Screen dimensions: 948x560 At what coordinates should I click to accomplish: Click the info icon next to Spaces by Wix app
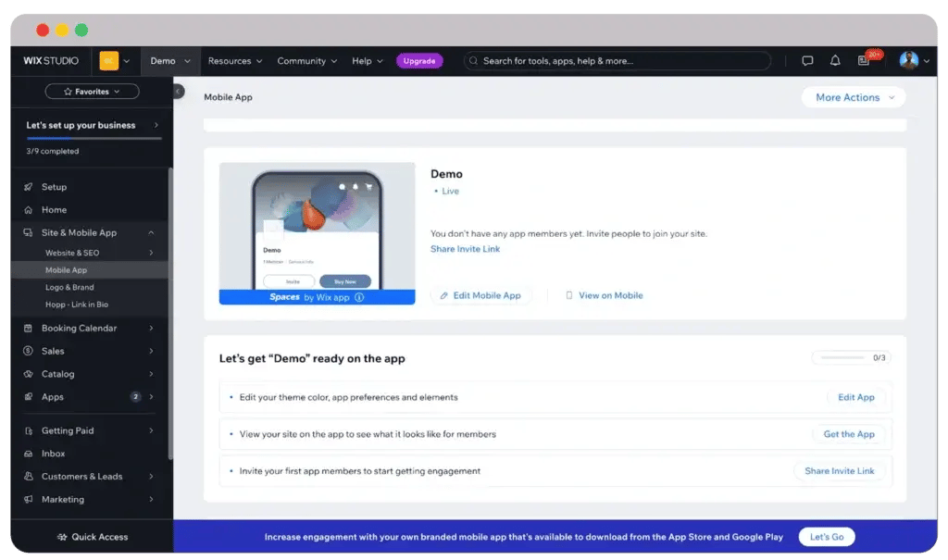point(359,297)
